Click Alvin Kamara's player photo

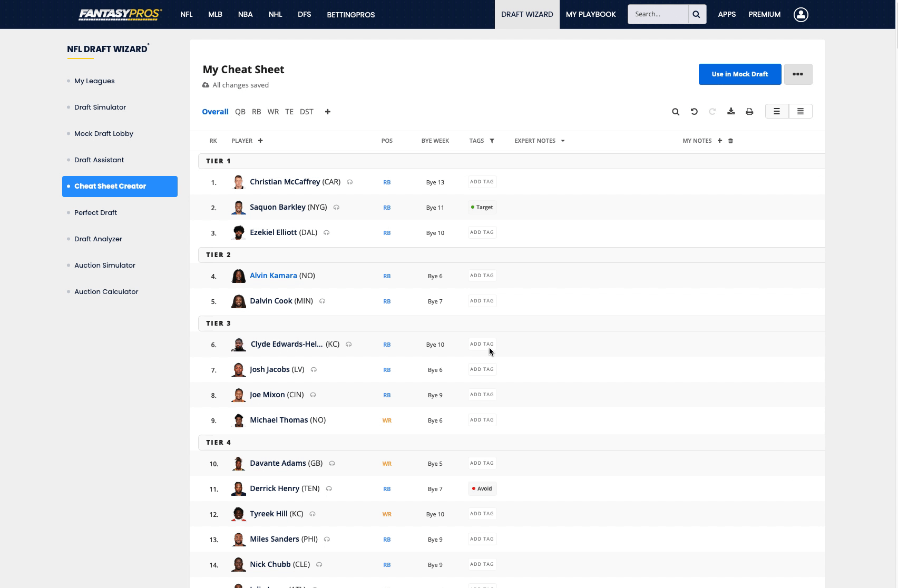[239, 276]
